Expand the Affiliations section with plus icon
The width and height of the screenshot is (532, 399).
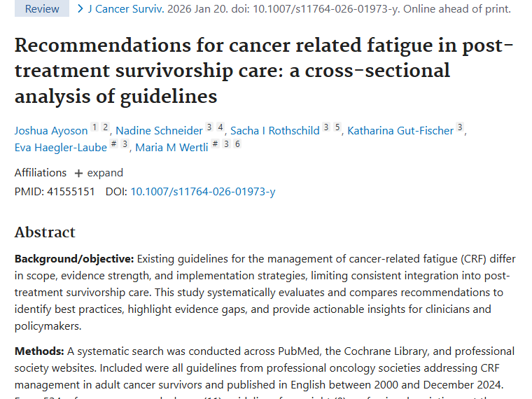click(78, 173)
